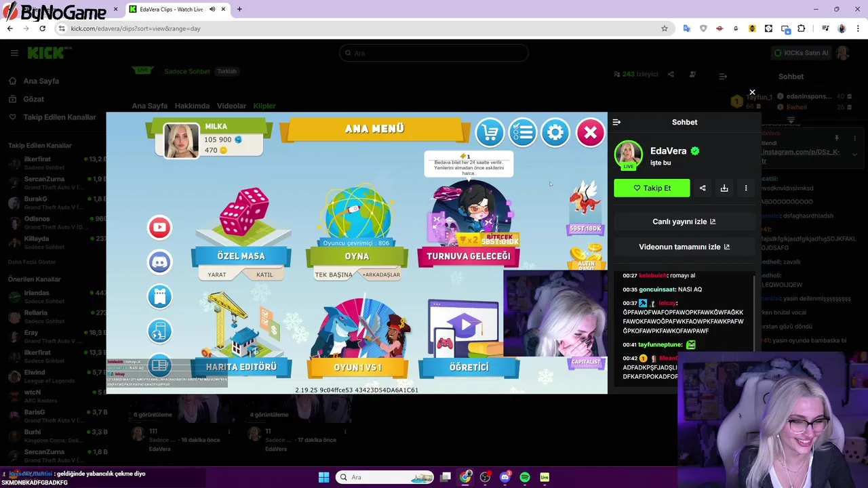Click the Takip Et follow button
The height and width of the screenshot is (488, 868).
point(652,188)
